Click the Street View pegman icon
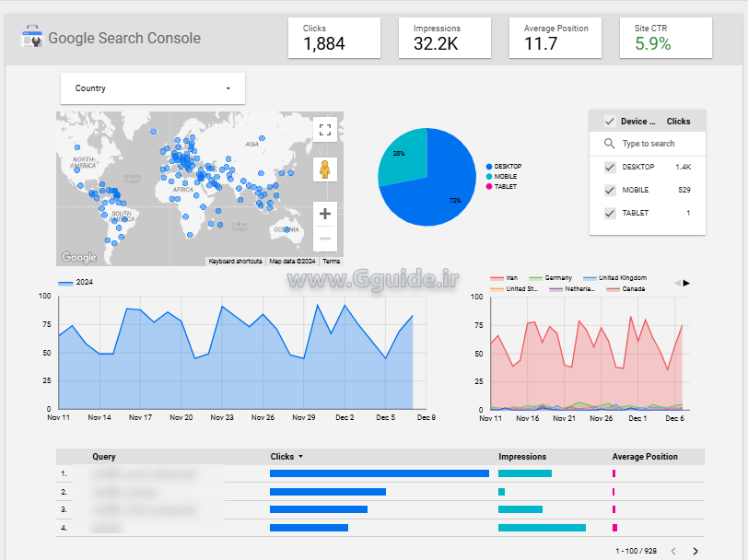 click(x=324, y=169)
